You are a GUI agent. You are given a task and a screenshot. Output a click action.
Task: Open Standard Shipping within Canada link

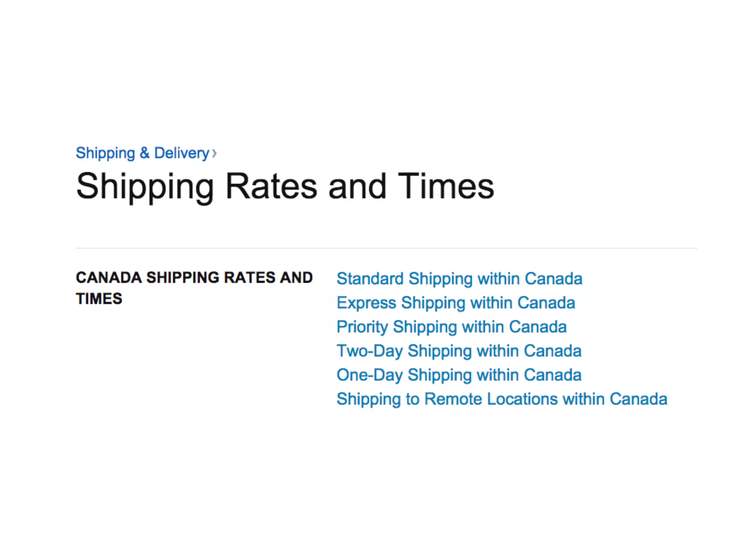[x=459, y=279]
